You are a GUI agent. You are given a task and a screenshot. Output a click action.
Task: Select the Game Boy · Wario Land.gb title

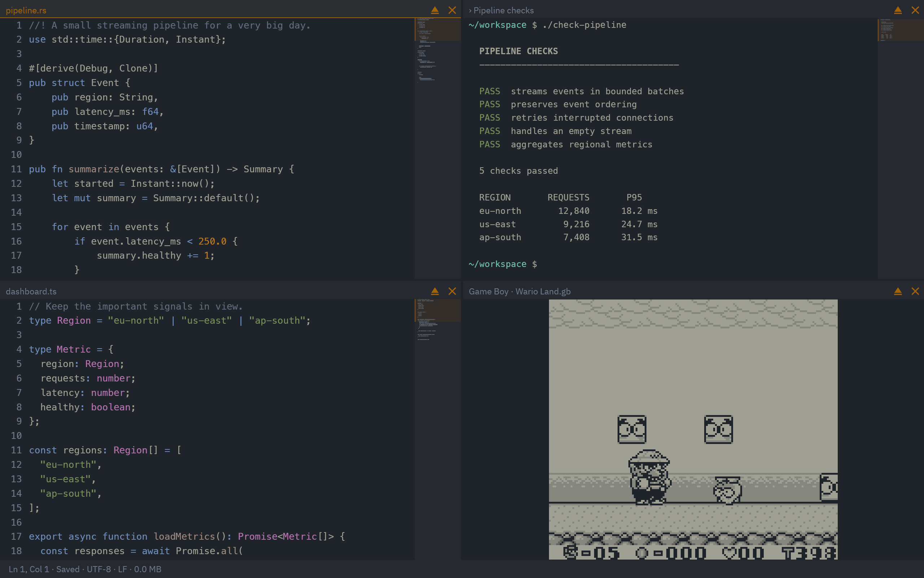pos(520,291)
